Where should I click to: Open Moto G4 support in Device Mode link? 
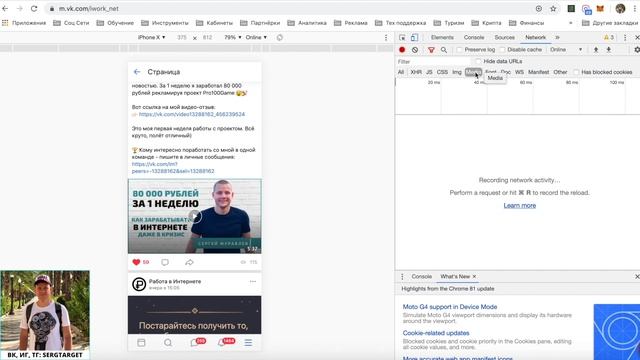coord(450,307)
